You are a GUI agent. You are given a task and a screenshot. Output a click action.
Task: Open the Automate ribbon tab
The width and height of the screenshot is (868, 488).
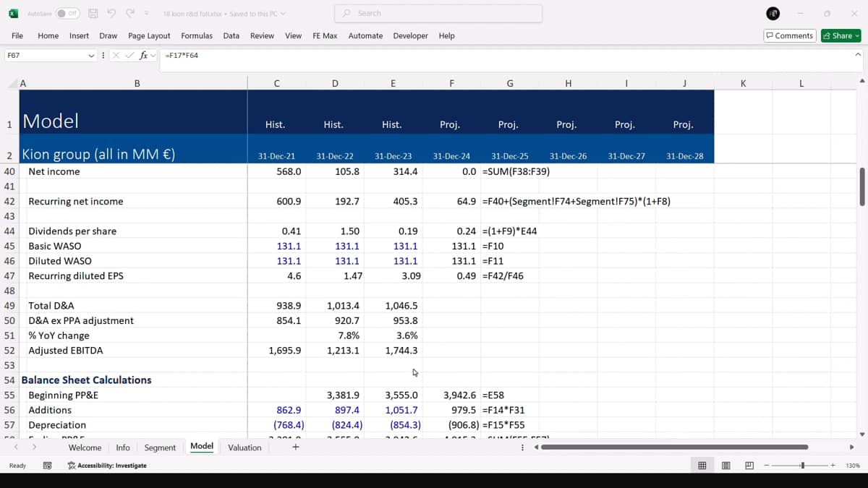[366, 35]
